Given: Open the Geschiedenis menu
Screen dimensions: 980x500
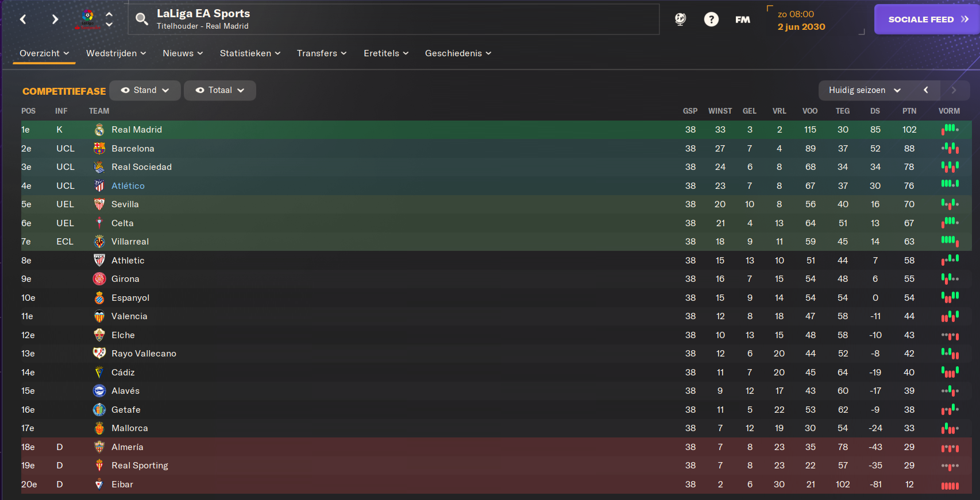Looking at the screenshot, I should click(x=458, y=53).
